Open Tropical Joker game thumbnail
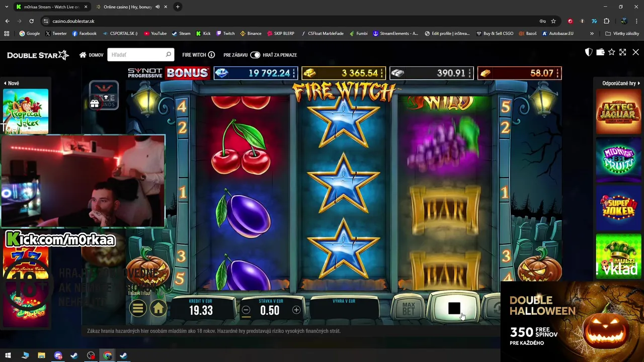This screenshot has width=644, height=362. pos(26,112)
